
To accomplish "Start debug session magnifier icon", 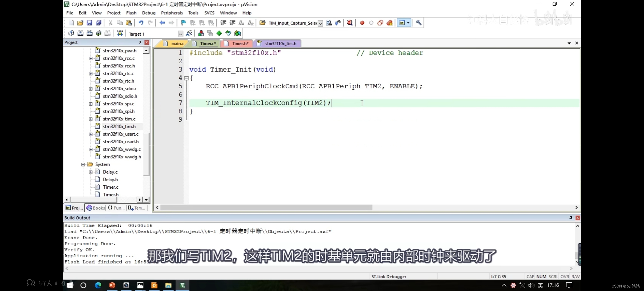I will coord(350,23).
